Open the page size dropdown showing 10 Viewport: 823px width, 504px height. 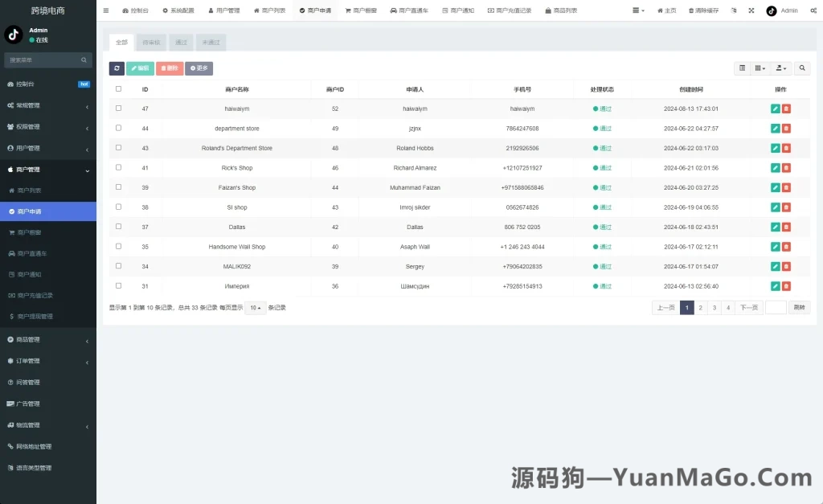pos(255,307)
